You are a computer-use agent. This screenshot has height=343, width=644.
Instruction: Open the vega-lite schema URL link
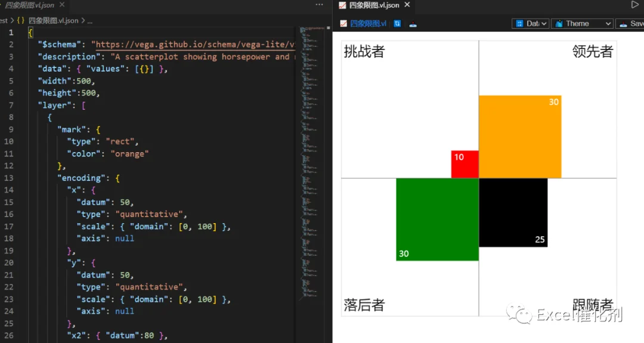coord(193,44)
